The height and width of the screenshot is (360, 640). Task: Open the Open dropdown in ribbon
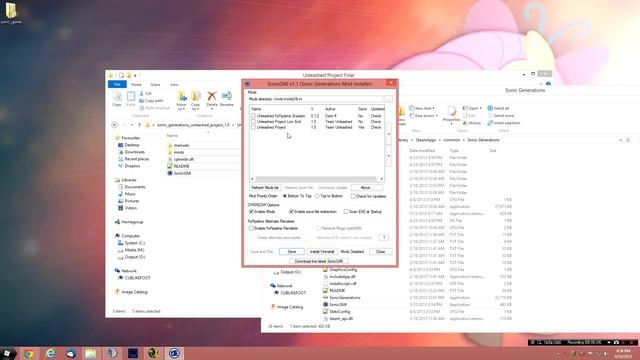coord(472,108)
